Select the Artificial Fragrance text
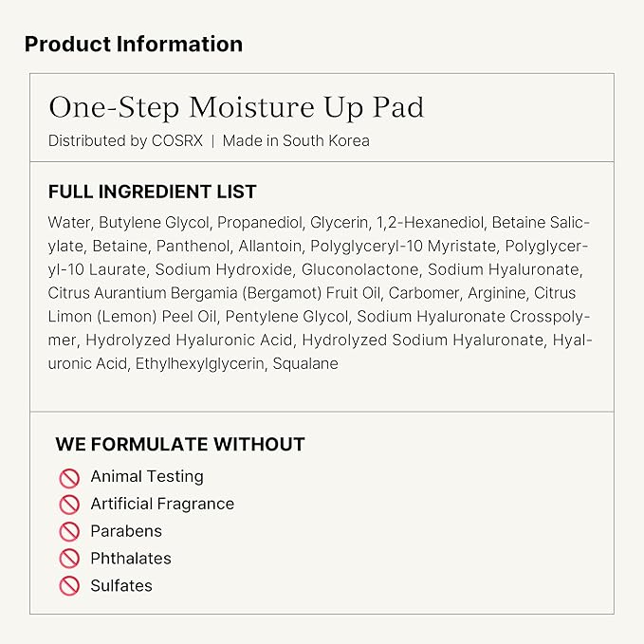This screenshot has height=644, width=644. click(x=162, y=504)
